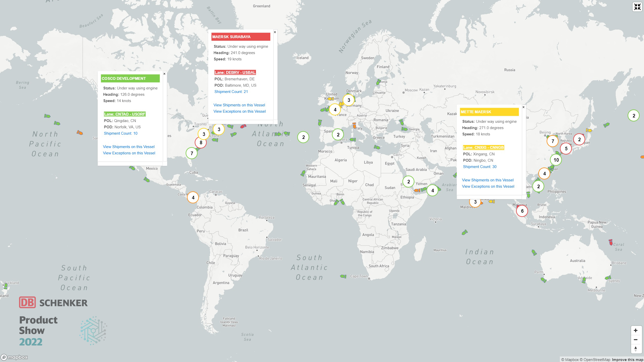
Task: Zoom out on the map
Action: coord(636,340)
